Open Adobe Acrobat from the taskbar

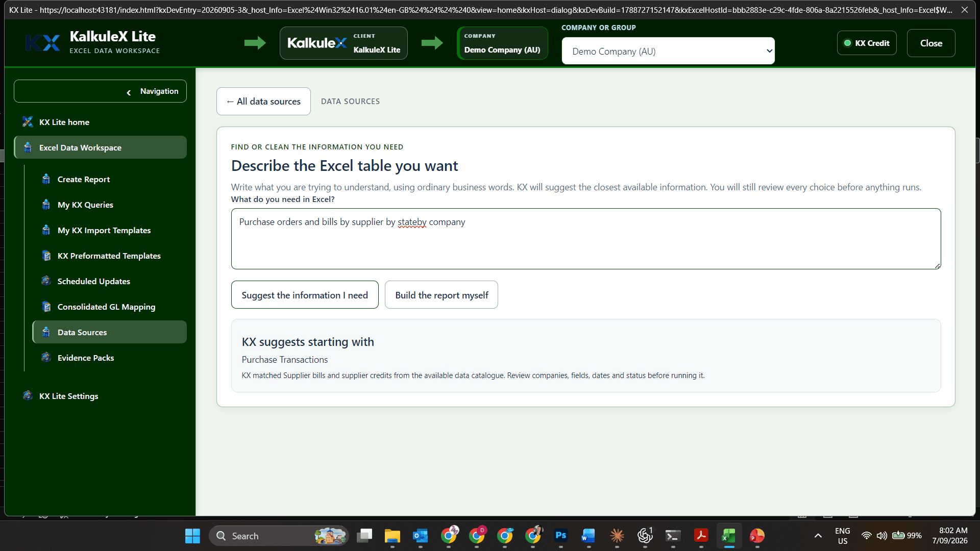[x=701, y=536]
